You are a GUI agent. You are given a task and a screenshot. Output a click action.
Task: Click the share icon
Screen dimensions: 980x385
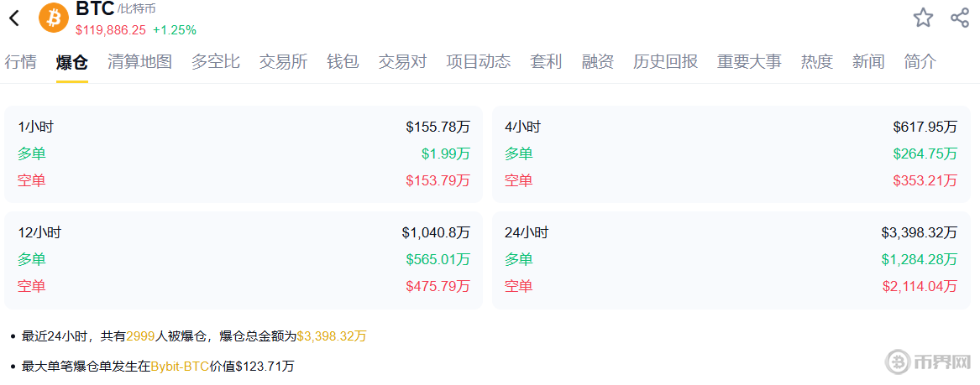[x=960, y=18]
